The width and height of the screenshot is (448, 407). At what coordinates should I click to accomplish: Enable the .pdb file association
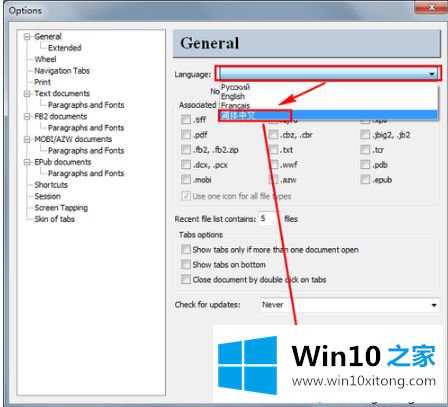click(365, 165)
